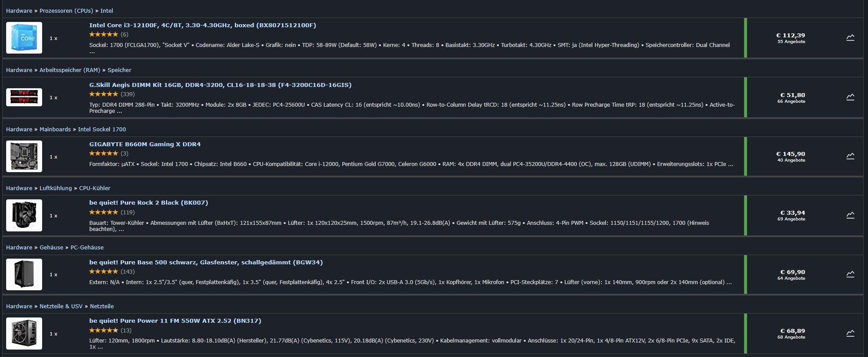
Task: Open the 66 Angebote offers link
Action: (x=791, y=101)
